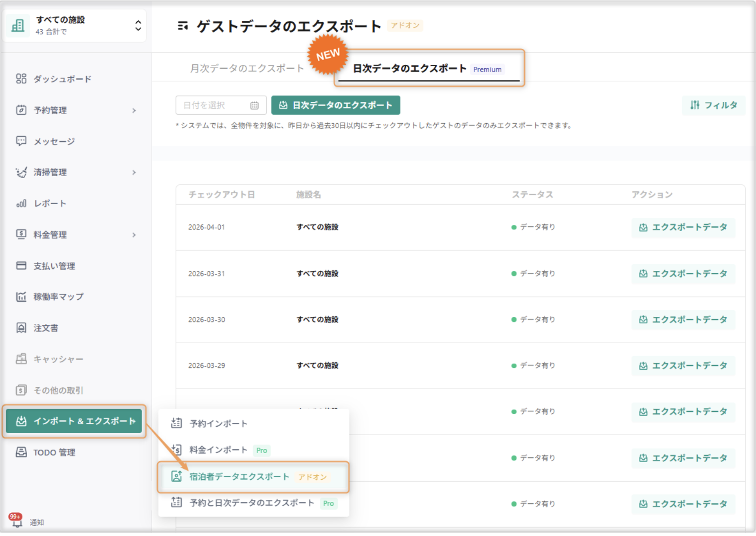Click the 施設名 column header
The height and width of the screenshot is (536, 756).
[x=308, y=195]
